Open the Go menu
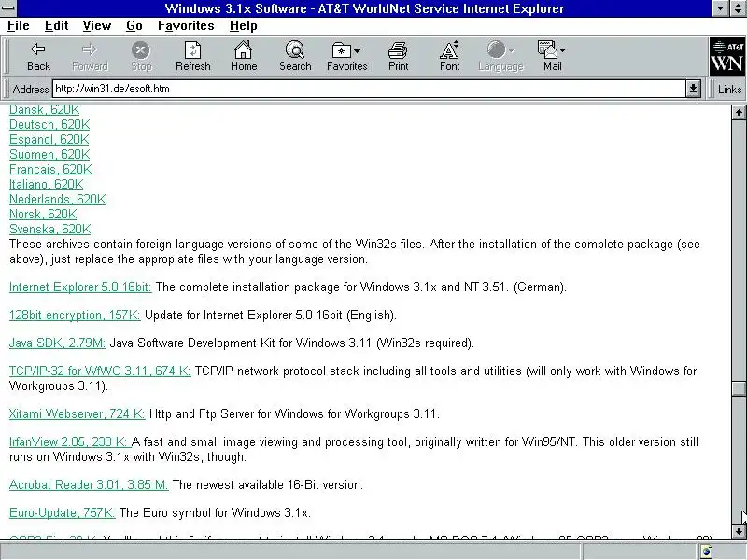Screen dimensions: 747x560 [134, 26]
